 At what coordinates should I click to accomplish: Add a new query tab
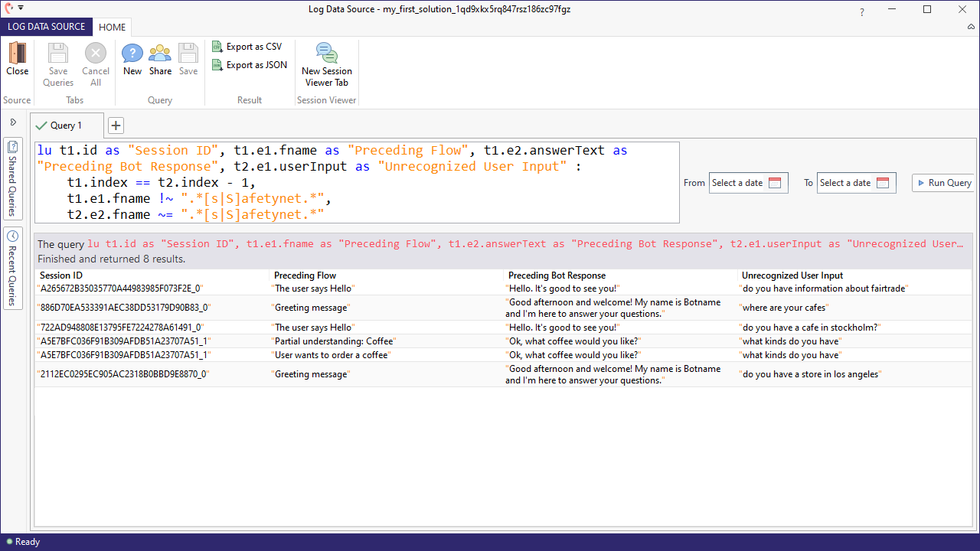(x=116, y=126)
